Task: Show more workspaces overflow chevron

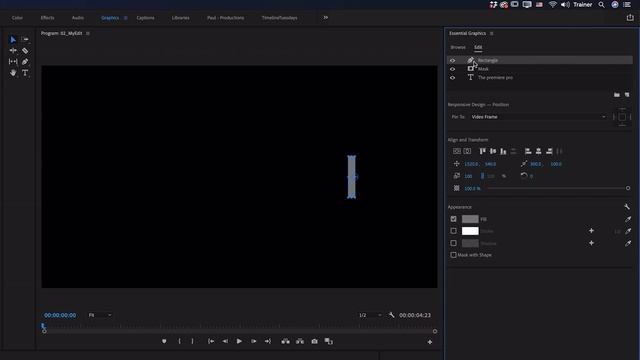Action: click(325, 18)
